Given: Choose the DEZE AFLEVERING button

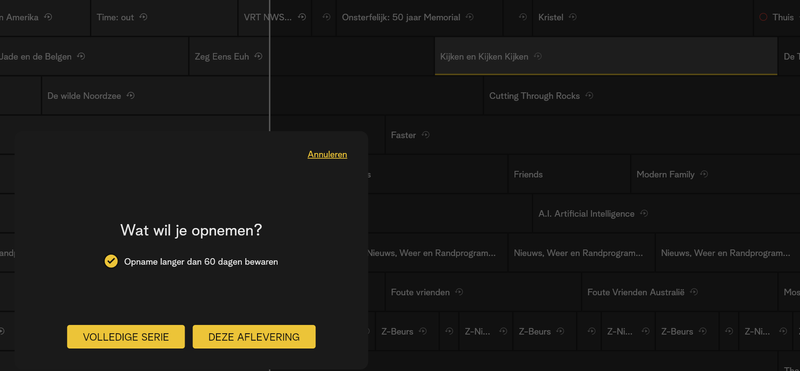Looking at the screenshot, I should pos(254,337).
